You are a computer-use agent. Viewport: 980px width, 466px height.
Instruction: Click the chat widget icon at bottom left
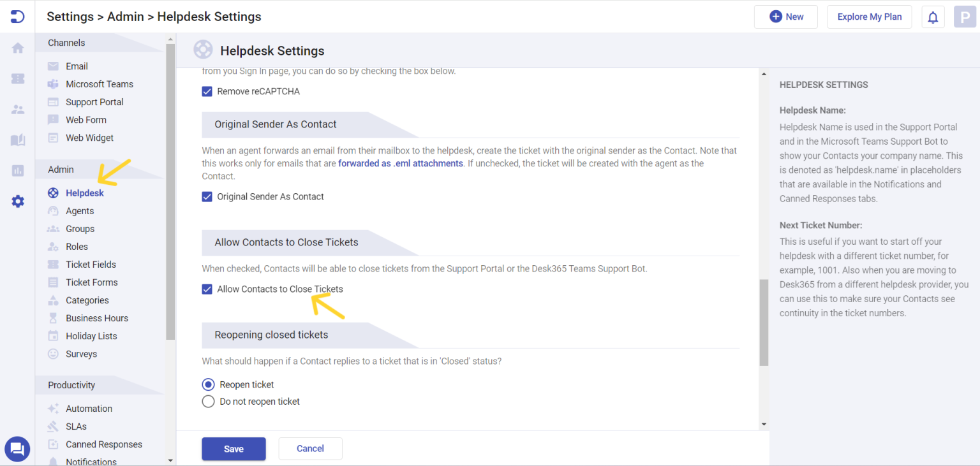point(17,449)
